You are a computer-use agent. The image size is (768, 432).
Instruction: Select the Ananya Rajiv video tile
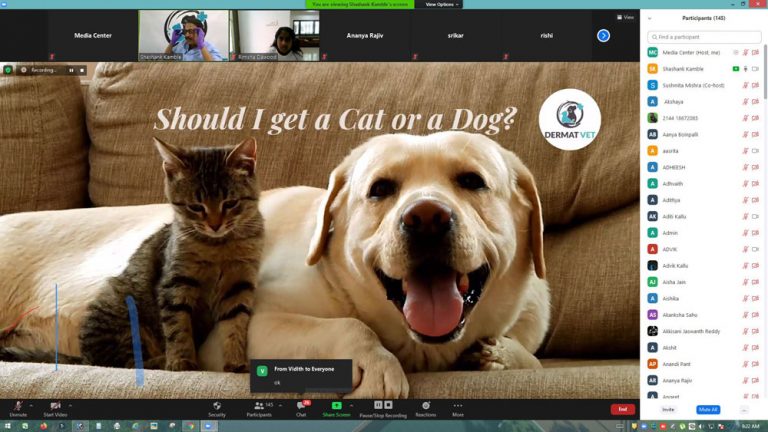coord(365,35)
